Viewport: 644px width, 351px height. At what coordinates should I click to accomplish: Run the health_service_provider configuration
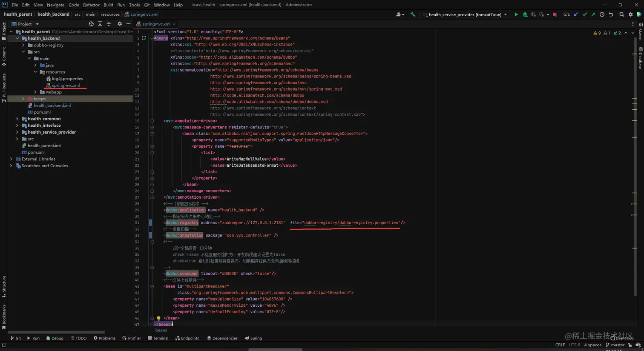[516, 14]
